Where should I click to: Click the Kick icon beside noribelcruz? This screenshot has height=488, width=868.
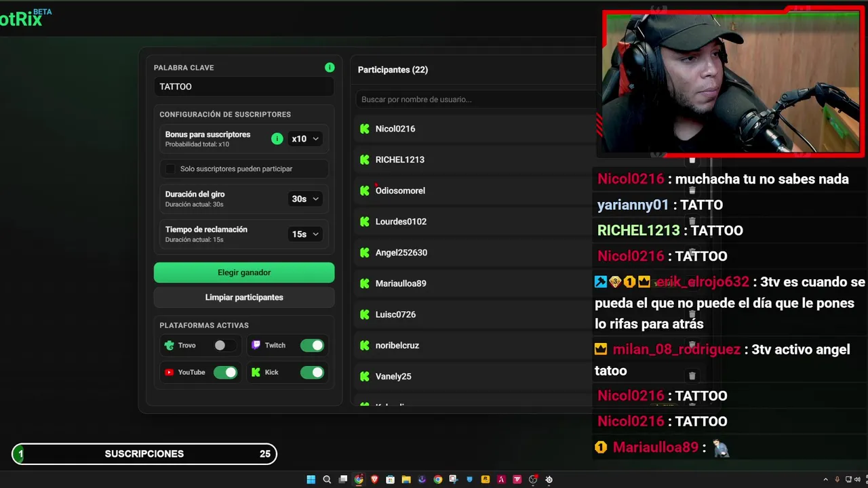365,345
